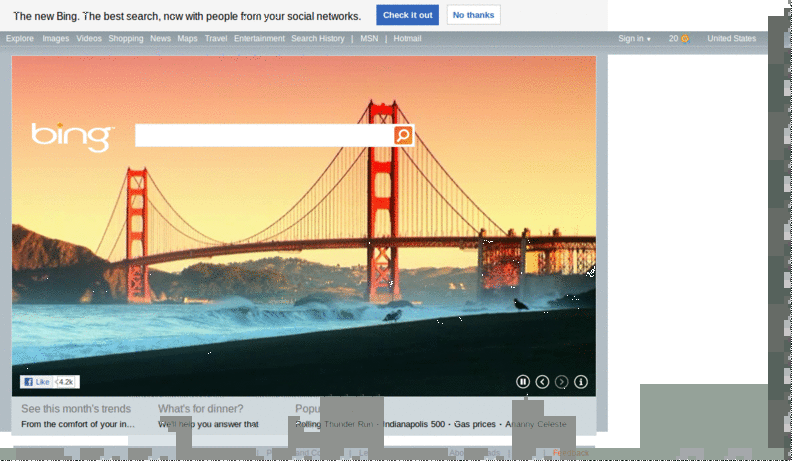Open the News section
The width and height of the screenshot is (800, 469).
pyautogui.click(x=162, y=39)
